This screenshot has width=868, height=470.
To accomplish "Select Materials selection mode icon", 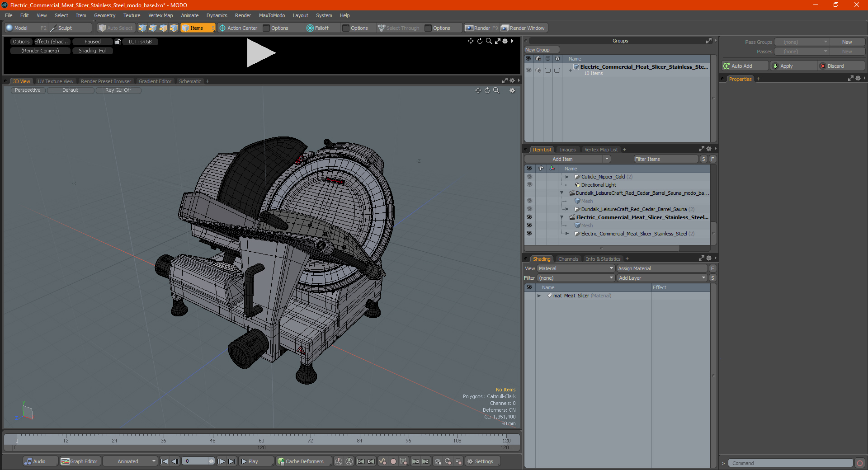I will (174, 28).
